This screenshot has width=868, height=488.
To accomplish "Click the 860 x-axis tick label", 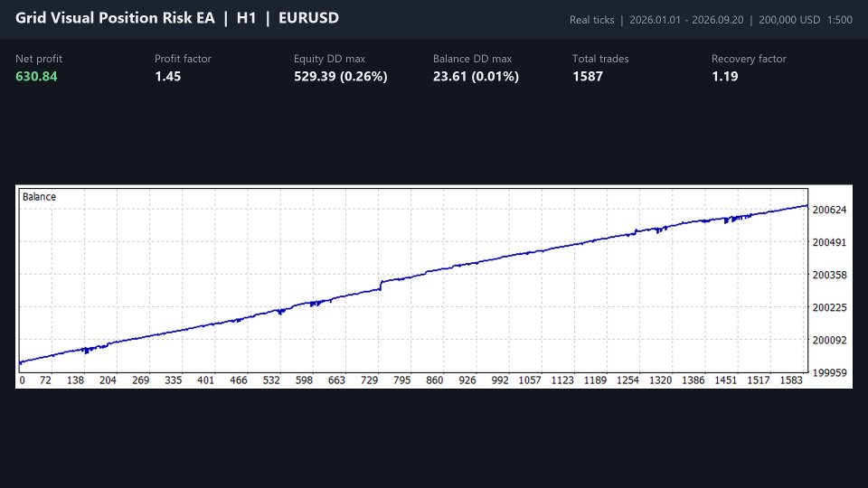I will [x=435, y=380].
